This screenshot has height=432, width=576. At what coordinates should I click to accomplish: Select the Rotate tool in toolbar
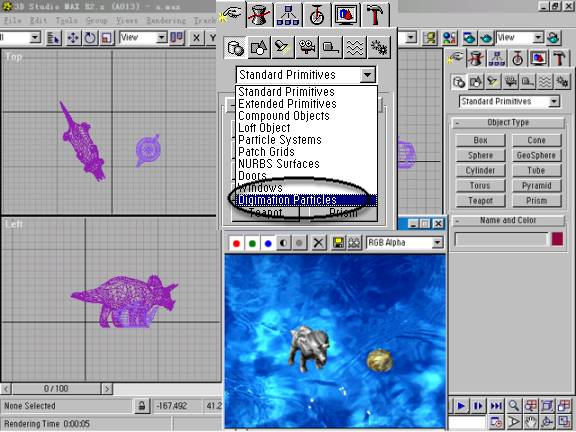90,38
